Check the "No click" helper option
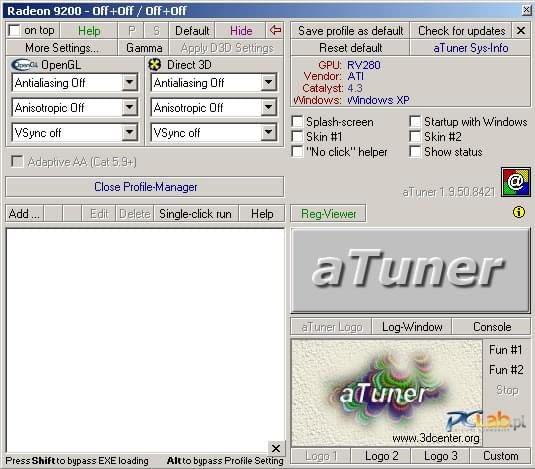The height and width of the screenshot is (469, 535). (x=297, y=152)
